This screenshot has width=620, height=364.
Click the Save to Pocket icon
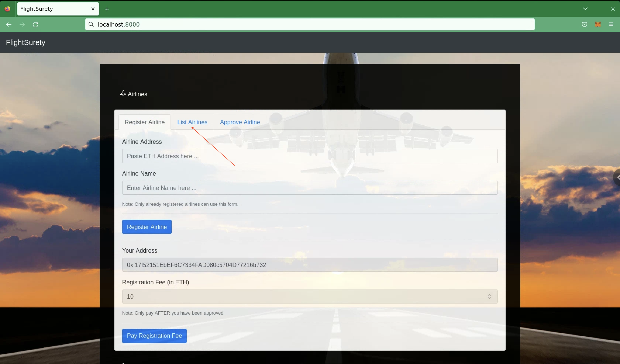585,24
